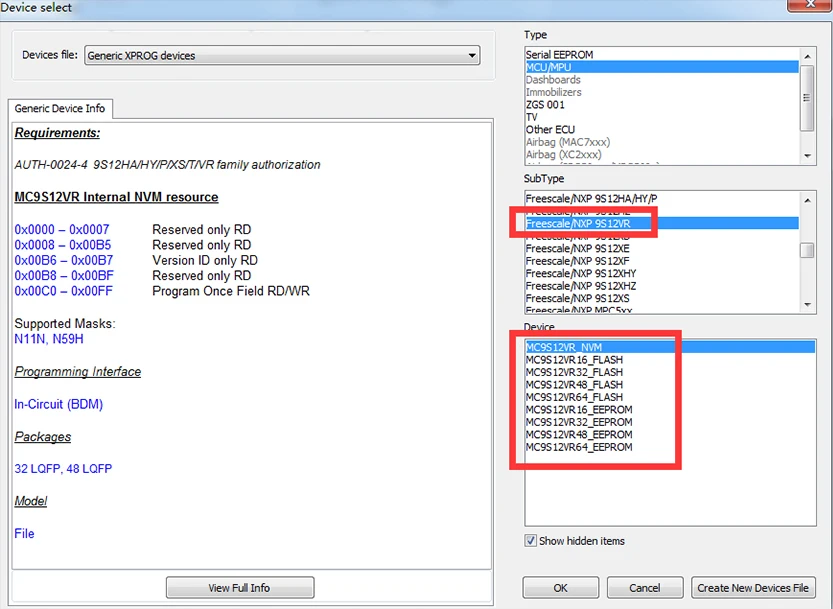Choose Dashboards in the Type list
The image size is (833, 609).
(x=662, y=80)
